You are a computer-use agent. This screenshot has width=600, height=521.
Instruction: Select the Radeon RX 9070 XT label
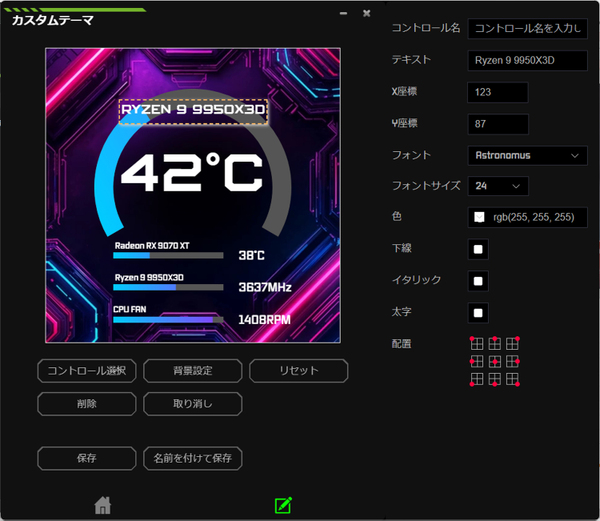click(x=152, y=246)
